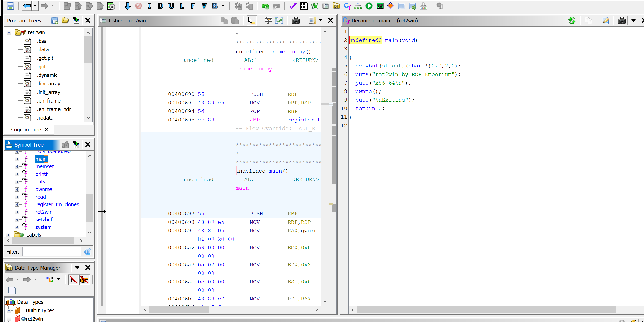The image size is (644, 322).
Task: Select the system function in Symbol Tree
Action: click(x=44, y=227)
